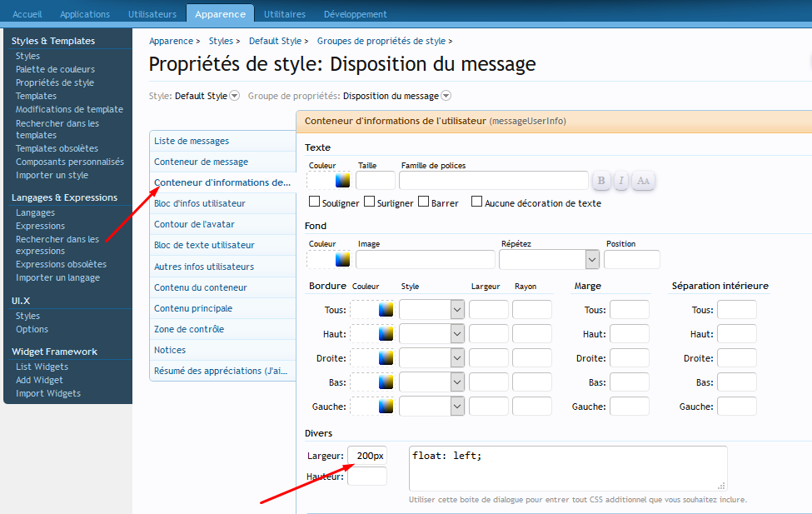Switch to the Utilisateurs tab

pyautogui.click(x=152, y=14)
